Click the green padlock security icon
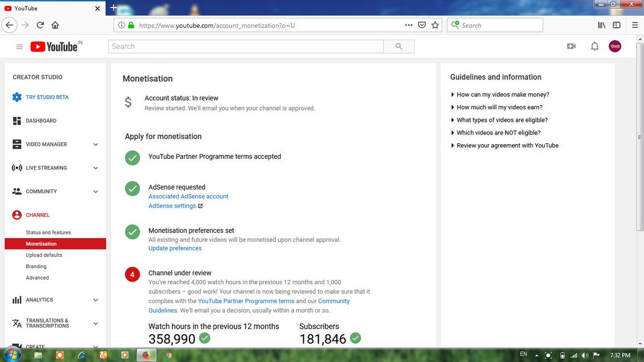The height and width of the screenshot is (362, 644). [x=130, y=25]
